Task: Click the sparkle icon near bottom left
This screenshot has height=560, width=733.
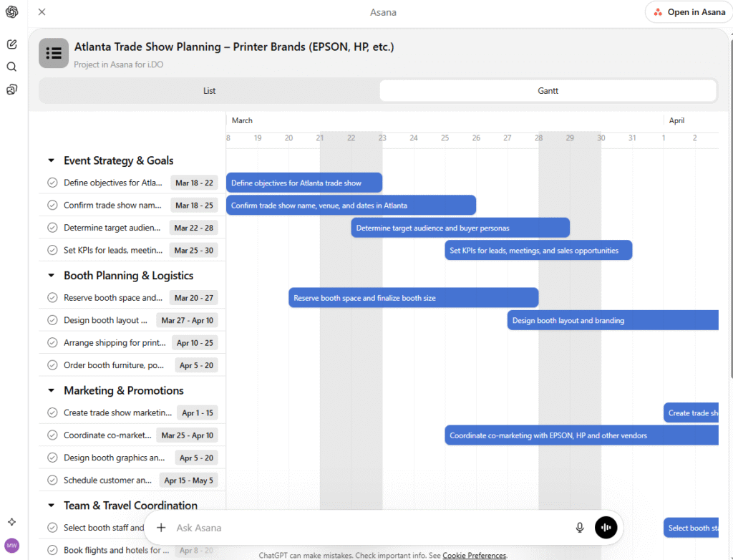Action: pos(11,522)
